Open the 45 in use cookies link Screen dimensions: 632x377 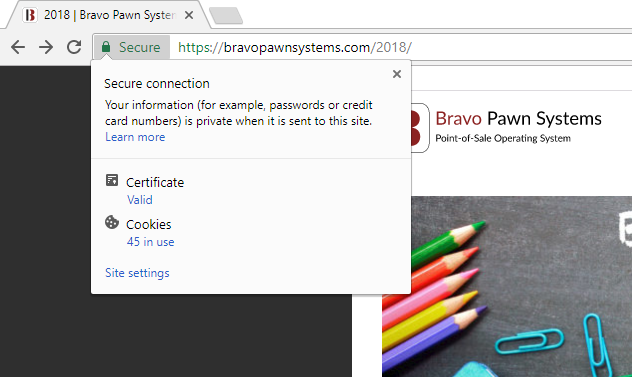151,242
